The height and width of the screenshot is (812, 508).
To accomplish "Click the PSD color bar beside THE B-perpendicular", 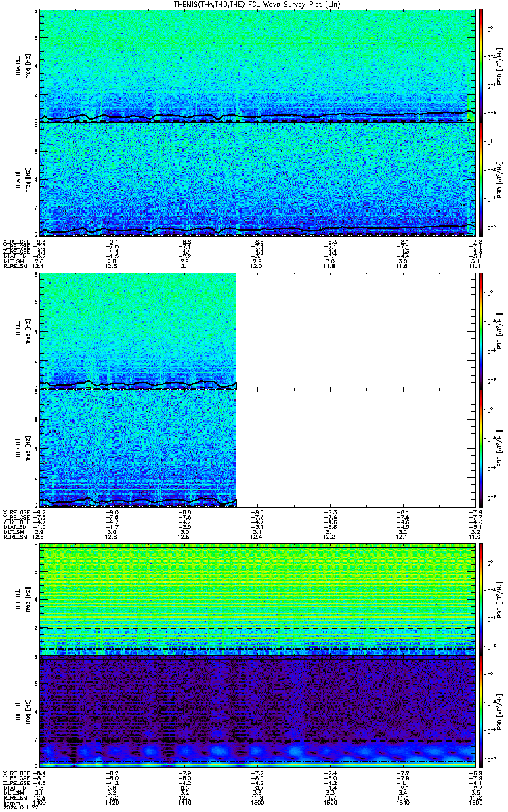I will tap(481, 598).
